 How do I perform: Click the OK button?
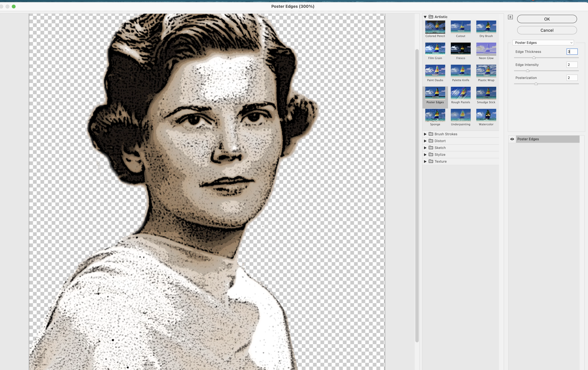coord(547,19)
